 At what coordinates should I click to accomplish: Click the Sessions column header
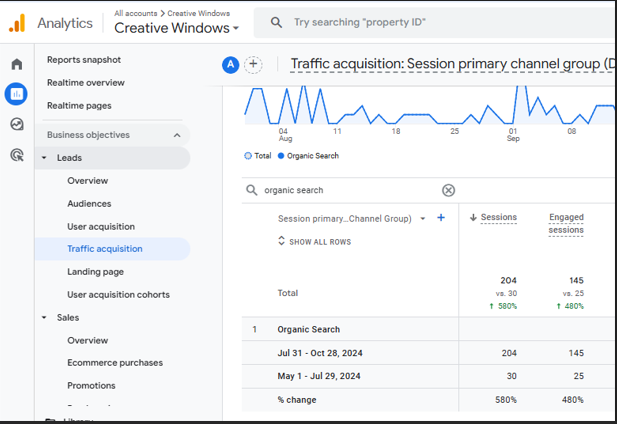499,217
